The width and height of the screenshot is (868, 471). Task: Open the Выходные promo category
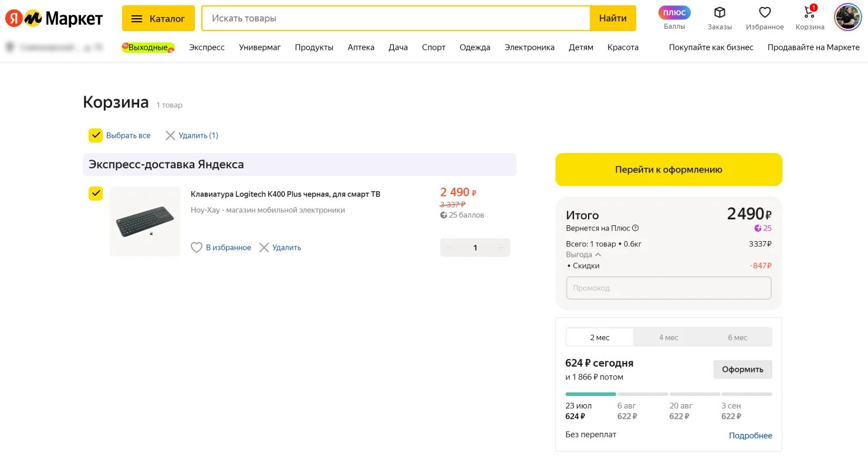pyautogui.click(x=148, y=48)
